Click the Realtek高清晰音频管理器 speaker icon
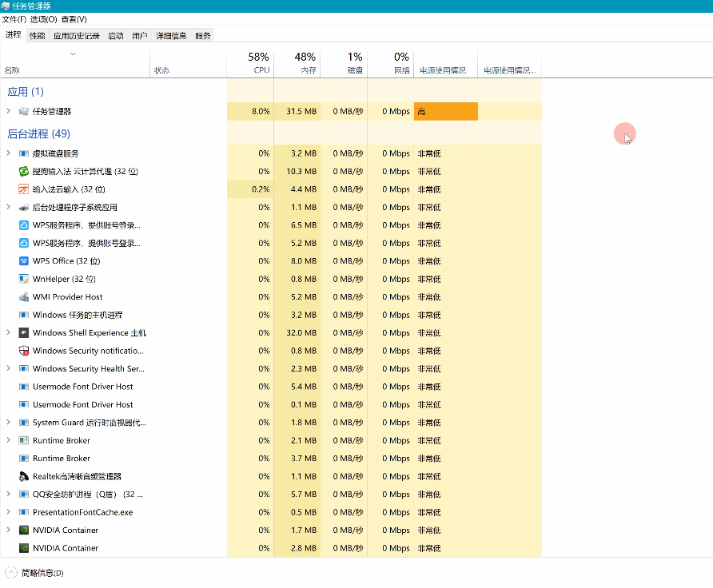 pos(24,476)
